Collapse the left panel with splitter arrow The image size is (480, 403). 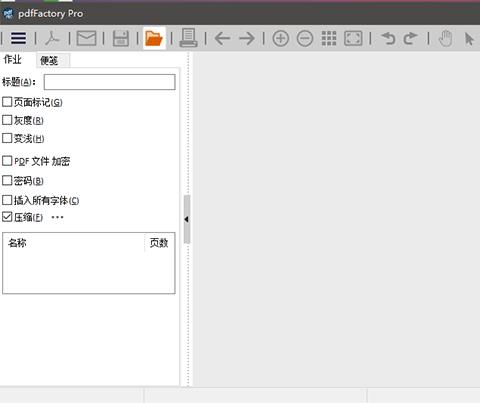pyautogui.click(x=187, y=219)
